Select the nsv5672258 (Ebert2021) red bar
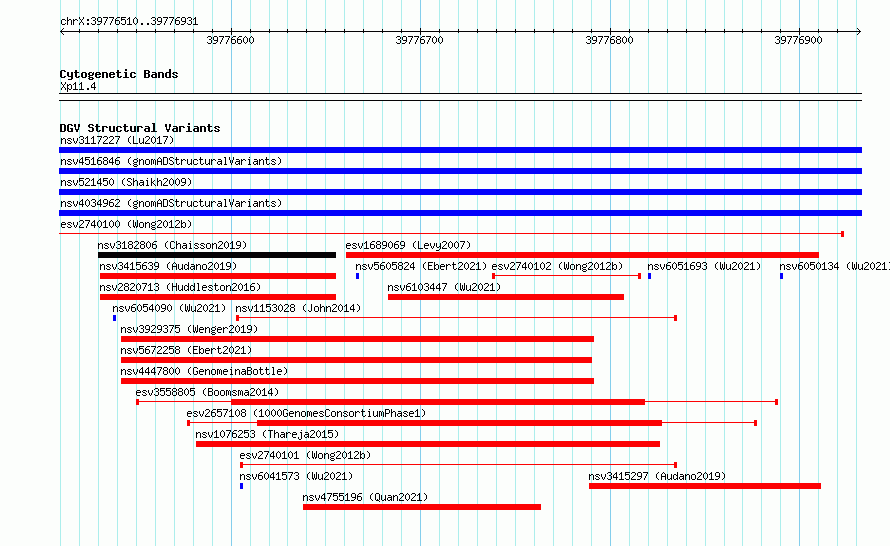890x546 pixels. click(x=356, y=360)
